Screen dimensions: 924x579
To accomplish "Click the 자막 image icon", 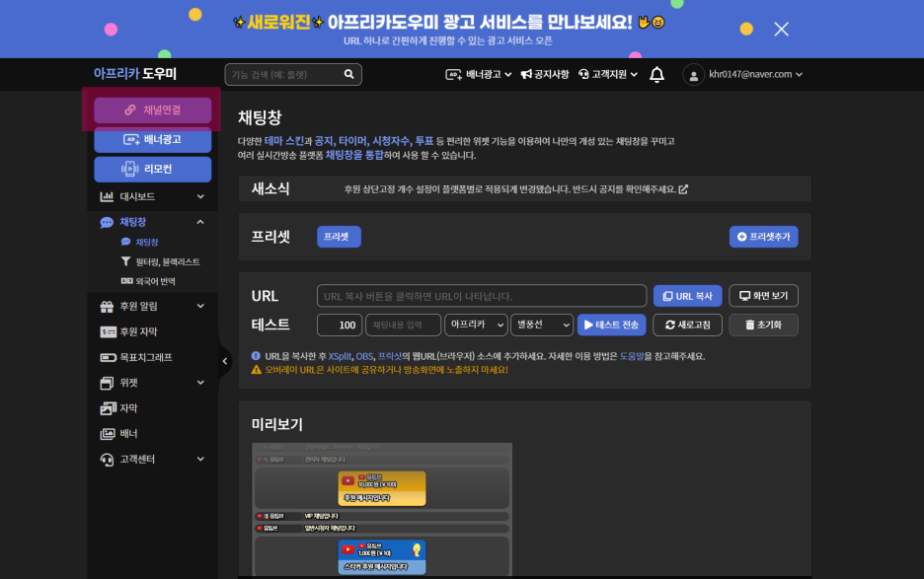I will click(108, 408).
